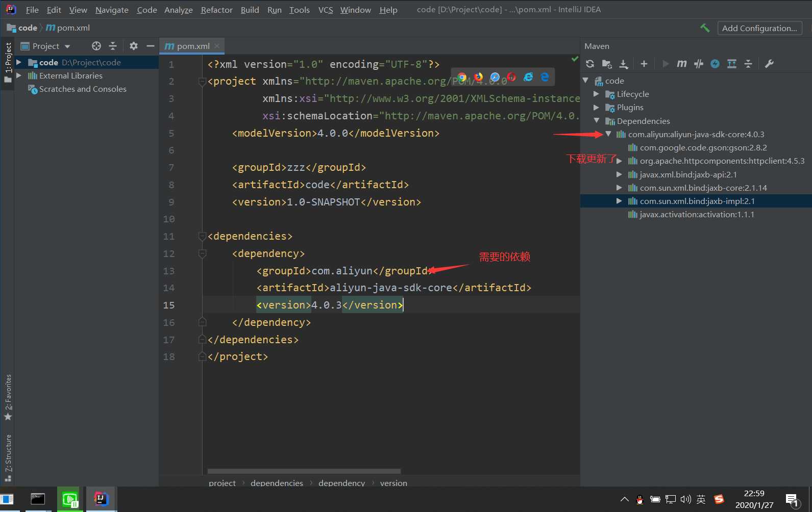Collapse the Maven code root node
This screenshot has height=512, width=812.
pos(586,81)
